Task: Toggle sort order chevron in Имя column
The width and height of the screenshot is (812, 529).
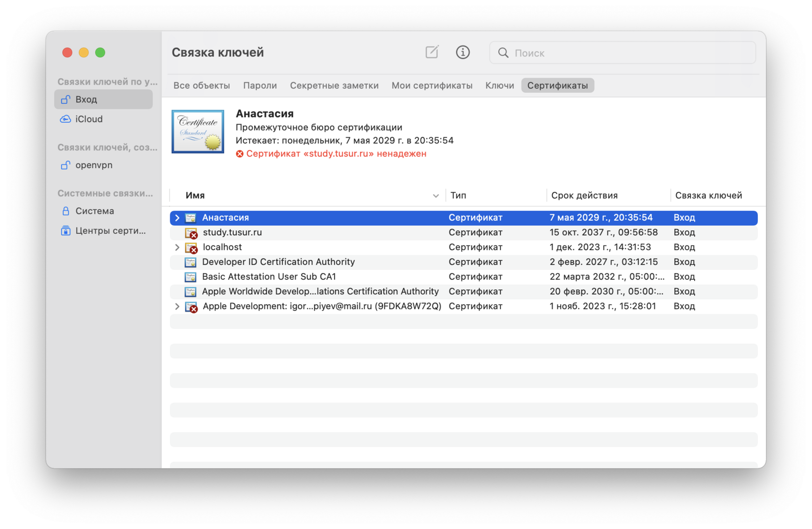Action: (435, 196)
